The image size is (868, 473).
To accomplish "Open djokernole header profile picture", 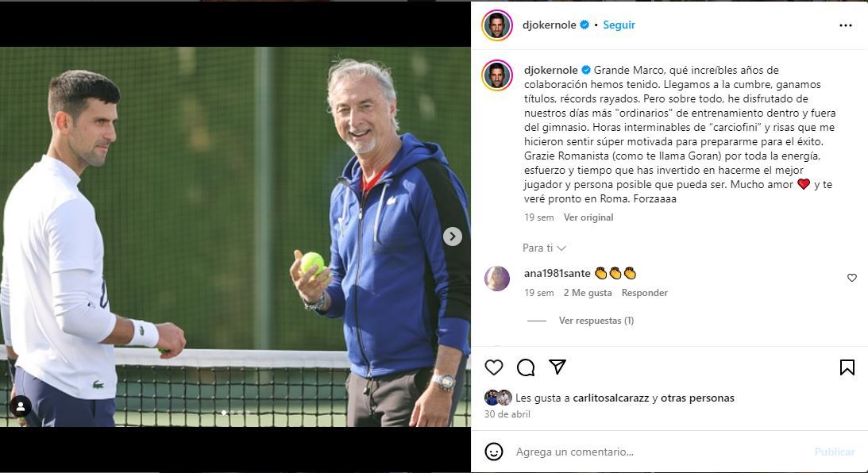I will 497,25.
